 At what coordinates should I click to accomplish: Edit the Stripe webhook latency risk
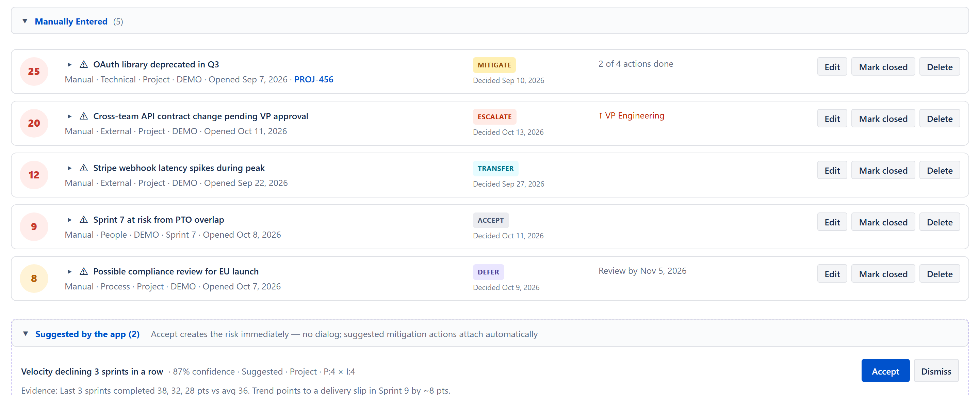tap(832, 171)
